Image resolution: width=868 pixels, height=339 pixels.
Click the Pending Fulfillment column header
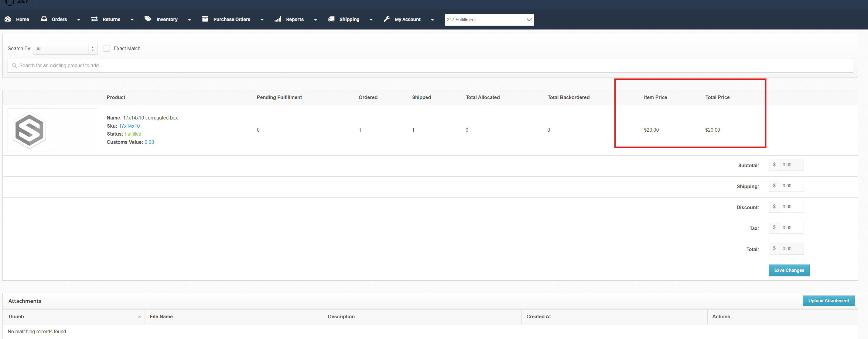(x=279, y=98)
